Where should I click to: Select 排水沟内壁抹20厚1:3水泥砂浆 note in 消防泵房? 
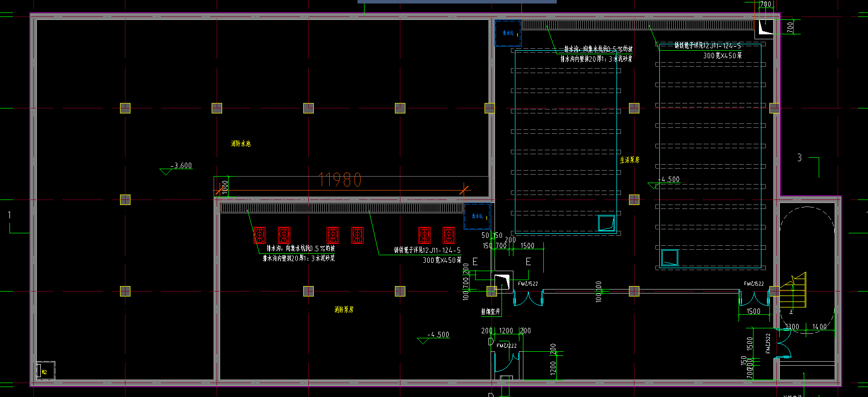click(299, 258)
